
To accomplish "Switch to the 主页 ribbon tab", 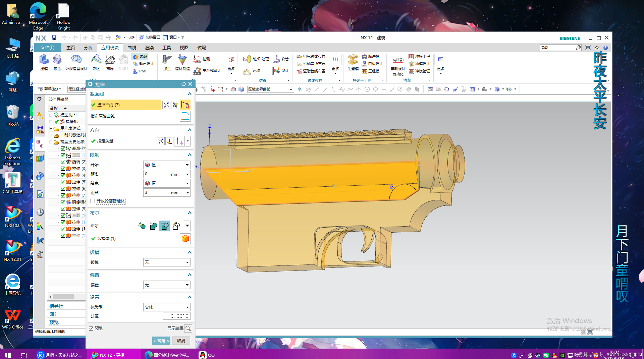I will (x=71, y=48).
